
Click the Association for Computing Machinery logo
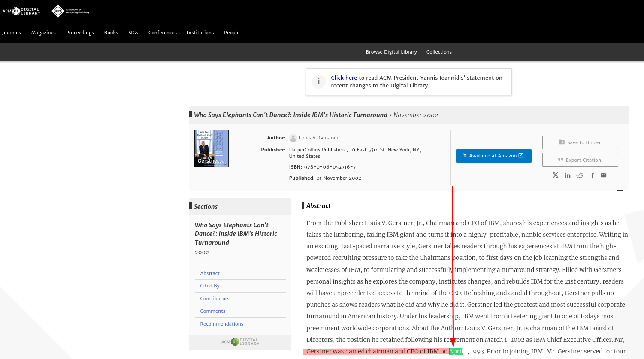click(70, 11)
